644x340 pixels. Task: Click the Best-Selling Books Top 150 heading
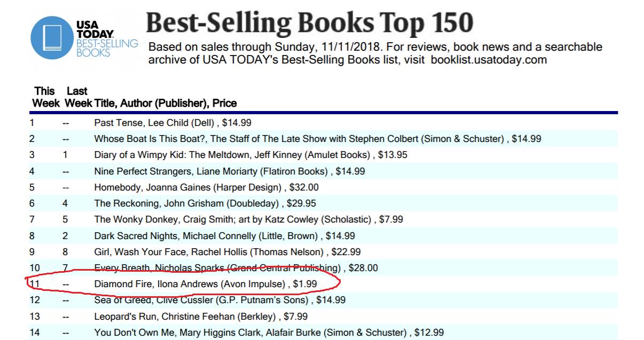coord(309,23)
